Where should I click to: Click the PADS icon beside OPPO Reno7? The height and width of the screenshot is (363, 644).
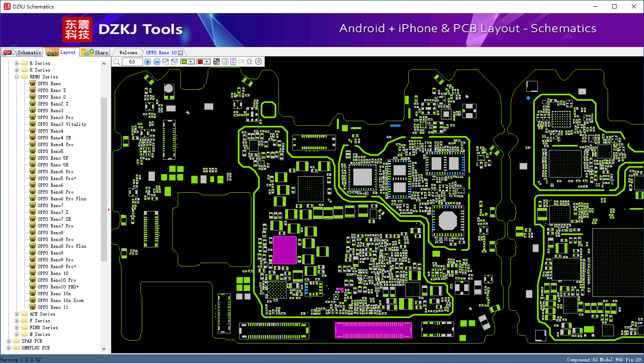coord(33,205)
